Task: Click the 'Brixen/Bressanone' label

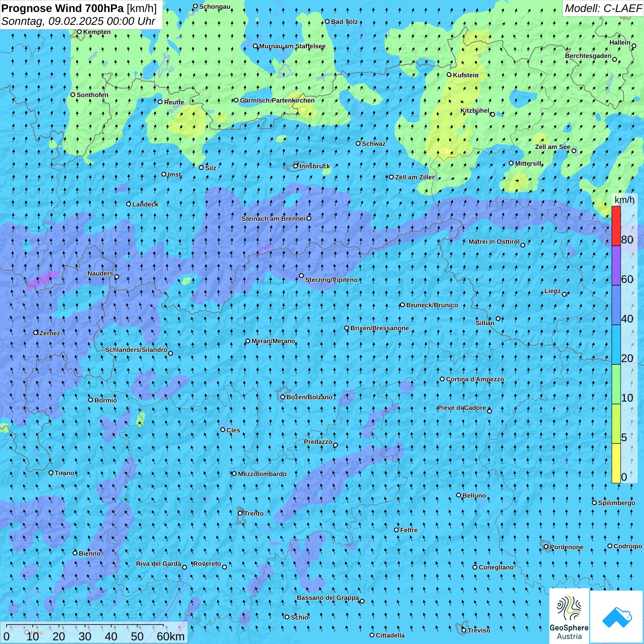Action: coord(379,328)
